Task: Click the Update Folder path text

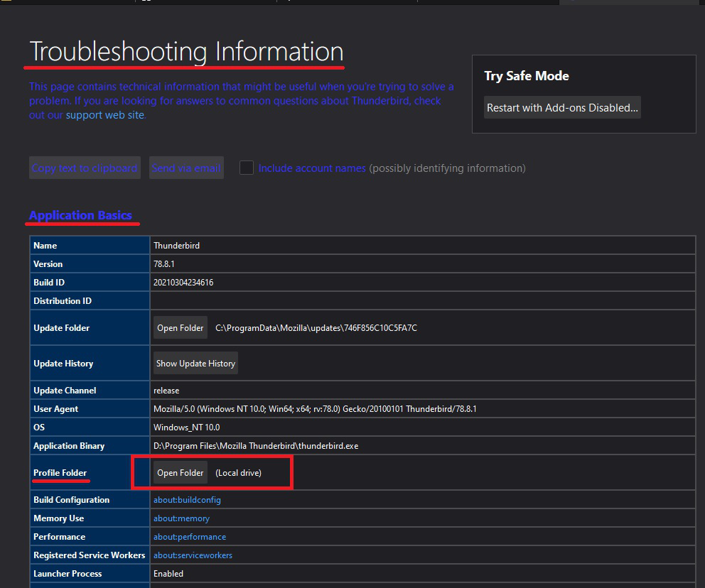Action: coord(316,328)
